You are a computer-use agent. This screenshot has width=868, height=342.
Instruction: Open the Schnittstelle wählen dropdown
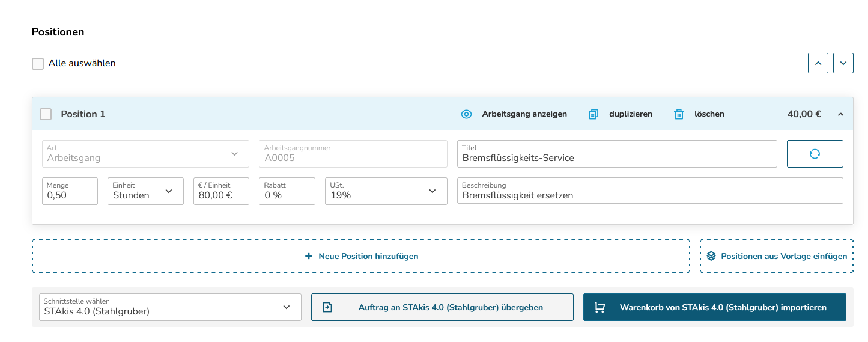170,307
